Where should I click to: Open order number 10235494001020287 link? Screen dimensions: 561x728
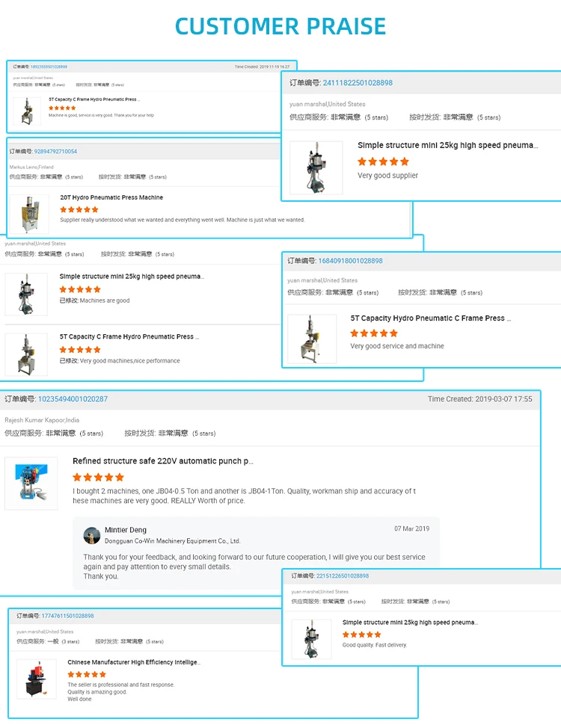[73, 399]
